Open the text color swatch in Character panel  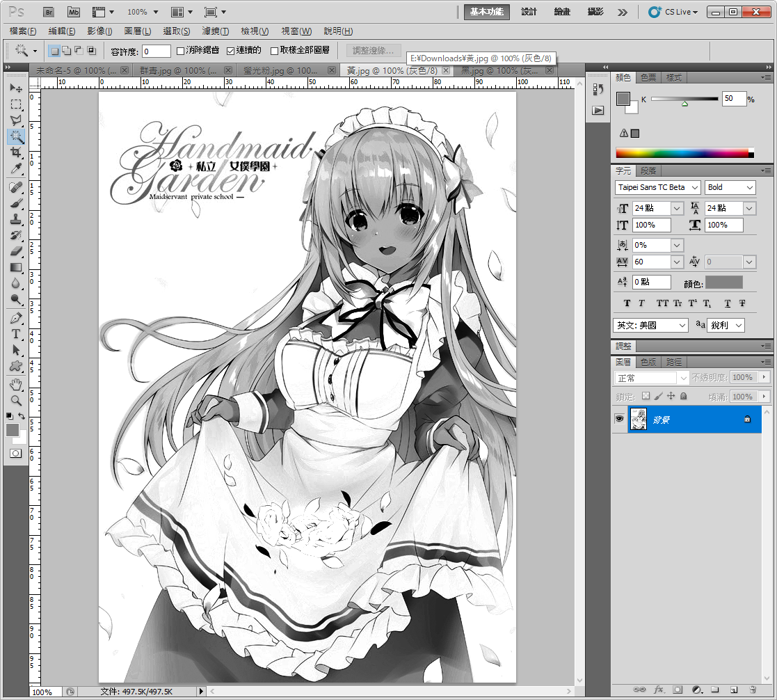724,283
